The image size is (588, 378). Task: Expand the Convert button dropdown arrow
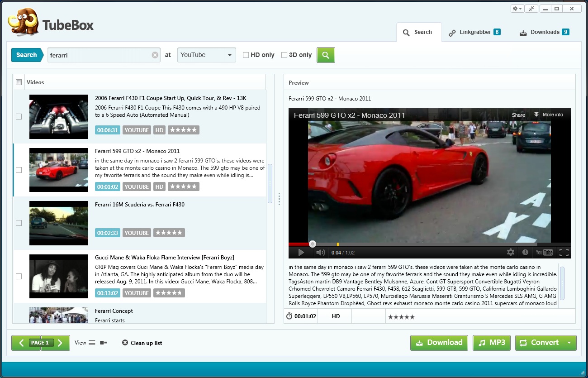[x=569, y=343]
